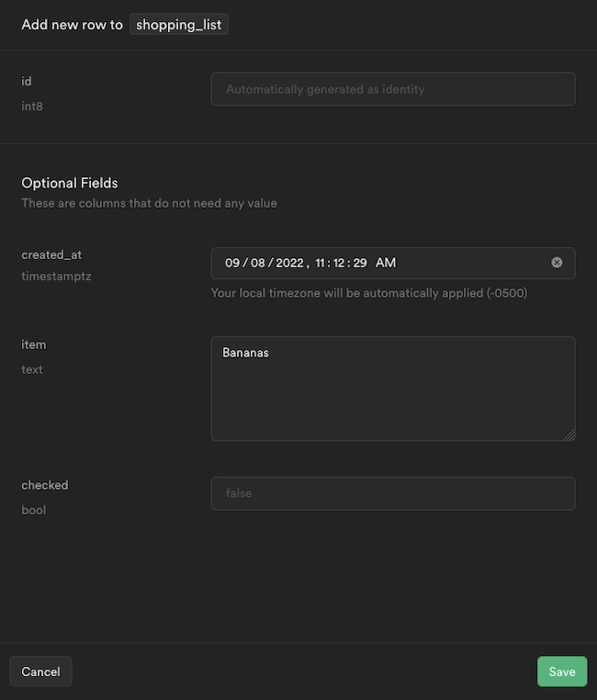Click the 'These are columns' description text

tap(149, 204)
